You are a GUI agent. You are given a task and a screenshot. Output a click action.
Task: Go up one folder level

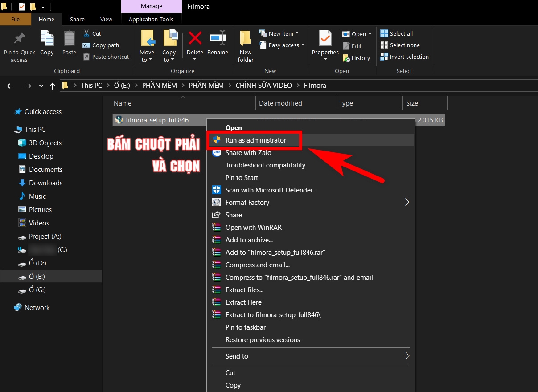tap(53, 86)
